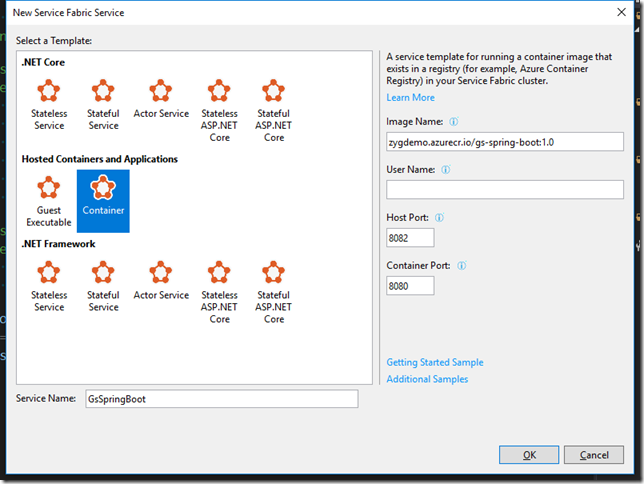Image resolution: width=644 pixels, height=484 pixels.
Task: Click the '.NET Framework' section heading
Action: coord(58,244)
